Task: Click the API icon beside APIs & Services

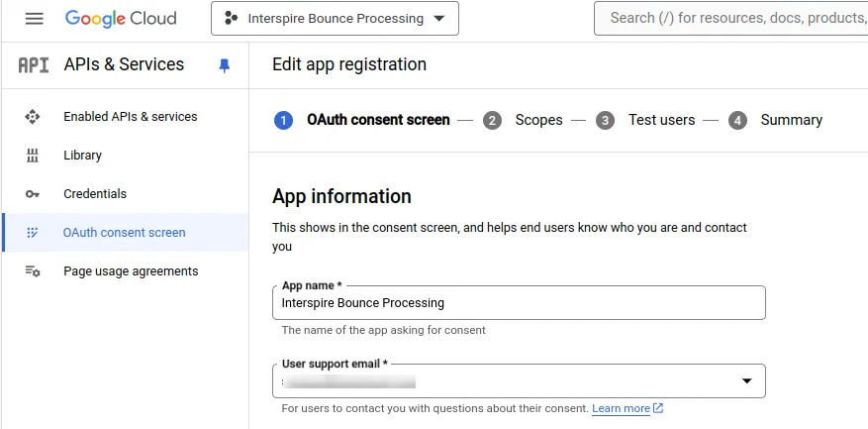Action: point(34,64)
